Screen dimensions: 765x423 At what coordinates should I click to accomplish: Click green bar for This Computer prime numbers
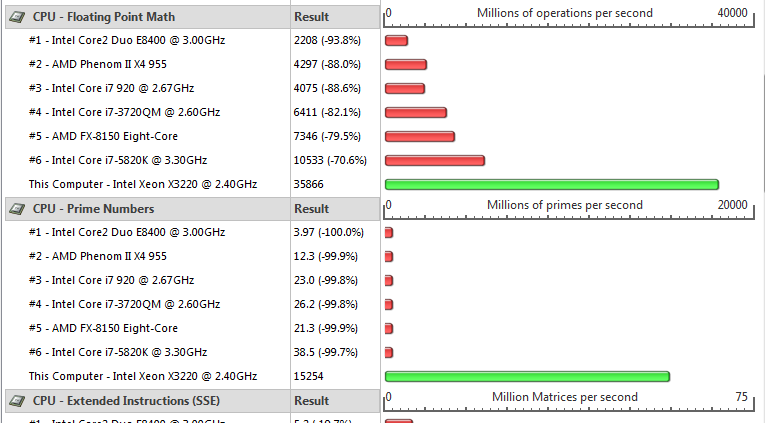[527, 376]
